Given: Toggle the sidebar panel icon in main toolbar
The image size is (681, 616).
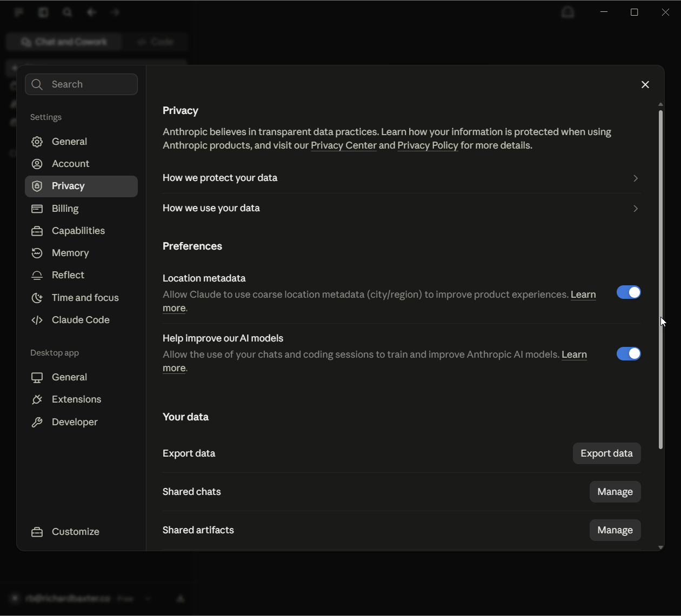Looking at the screenshot, I should (43, 12).
